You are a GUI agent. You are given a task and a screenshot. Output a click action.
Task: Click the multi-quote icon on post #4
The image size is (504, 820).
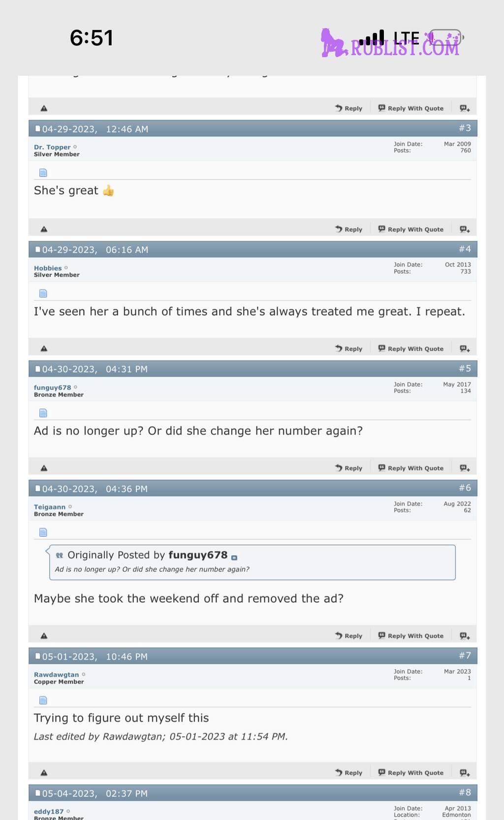tap(465, 349)
